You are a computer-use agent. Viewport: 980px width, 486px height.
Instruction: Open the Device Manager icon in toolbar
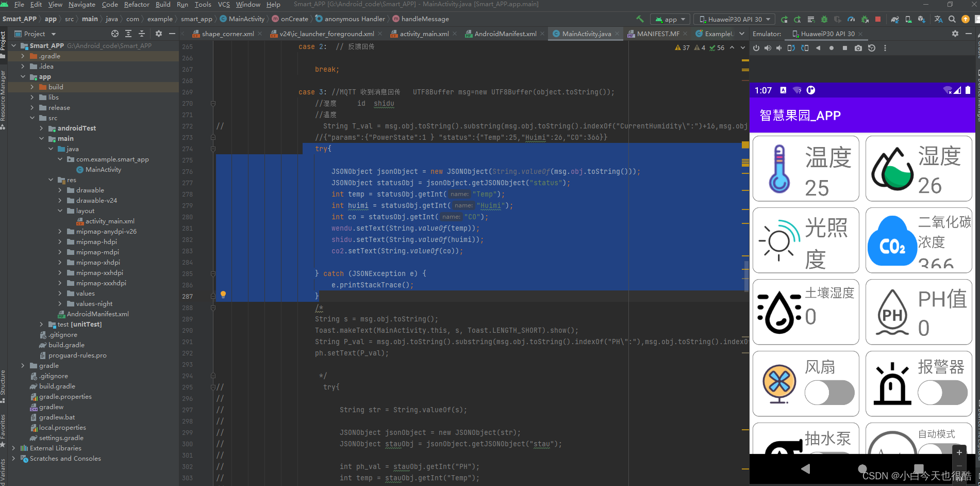(x=908, y=19)
